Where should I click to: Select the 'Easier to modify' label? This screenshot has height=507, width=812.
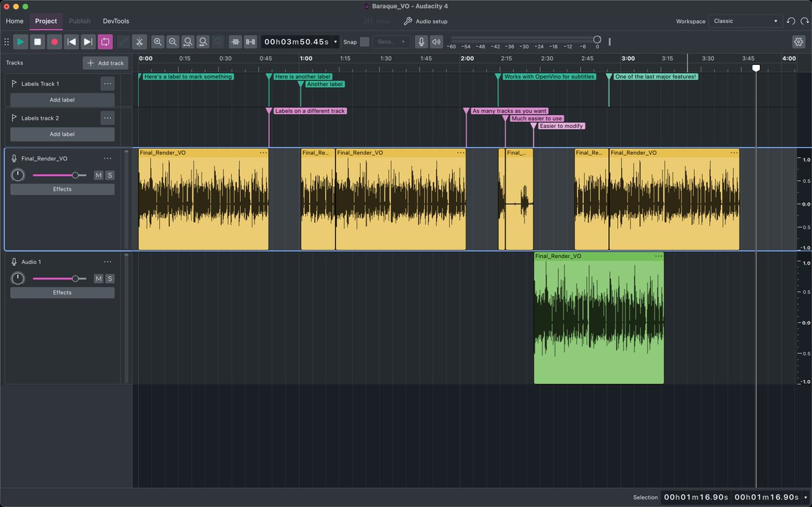point(562,126)
